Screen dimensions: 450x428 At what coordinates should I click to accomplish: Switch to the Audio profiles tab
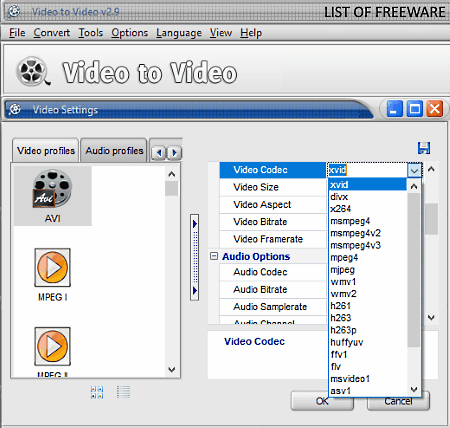[114, 151]
